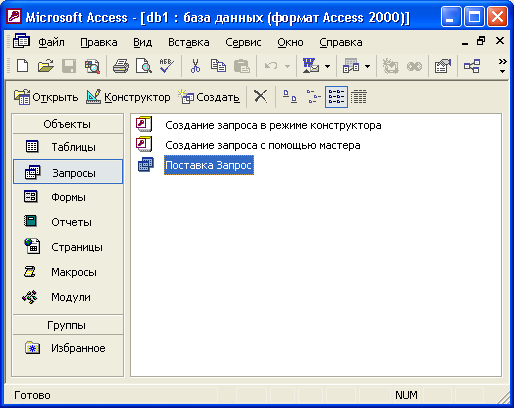Select the Поставка Запрос query
This screenshot has width=514, height=408.
click(x=209, y=165)
